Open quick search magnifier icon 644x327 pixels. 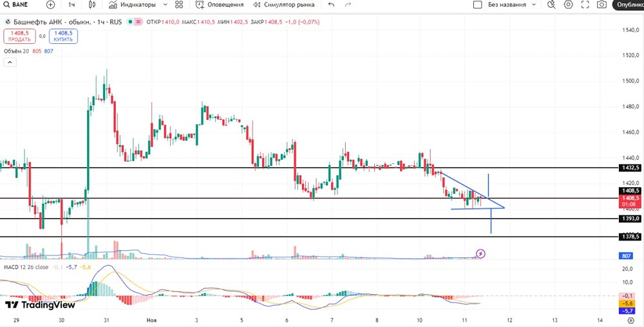(552, 5)
